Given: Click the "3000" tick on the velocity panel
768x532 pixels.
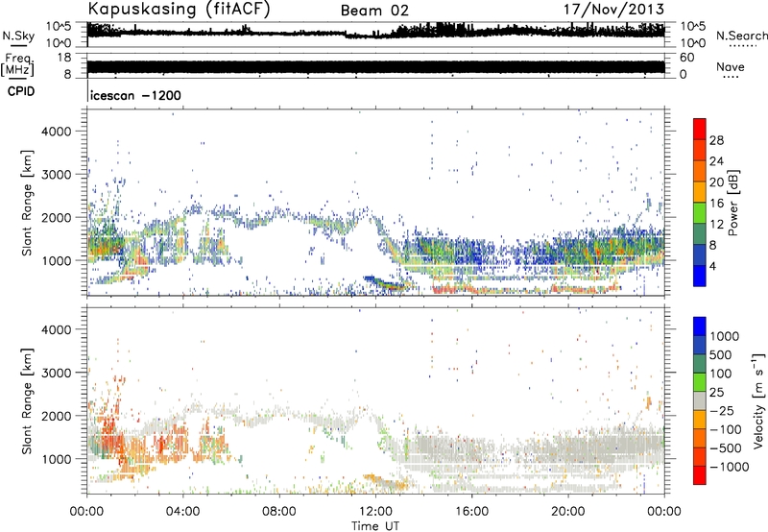Looking at the screenshot, I should pos(57,373).
